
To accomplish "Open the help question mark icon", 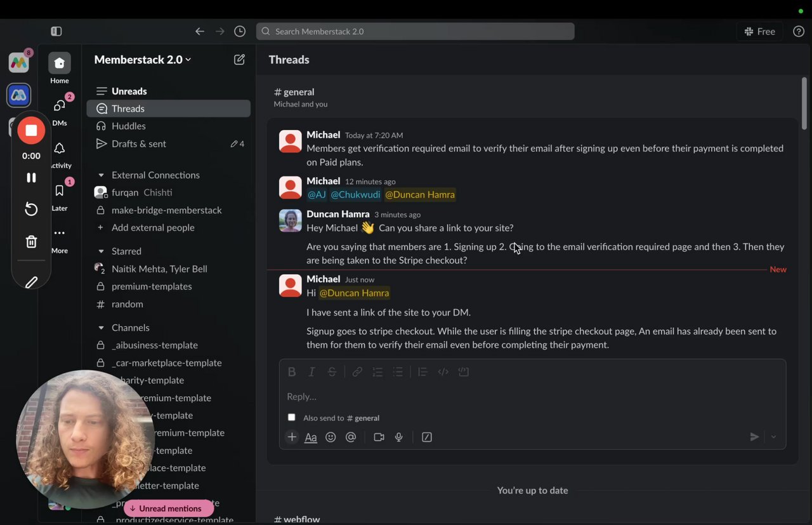I will click(x=799, y=31).
